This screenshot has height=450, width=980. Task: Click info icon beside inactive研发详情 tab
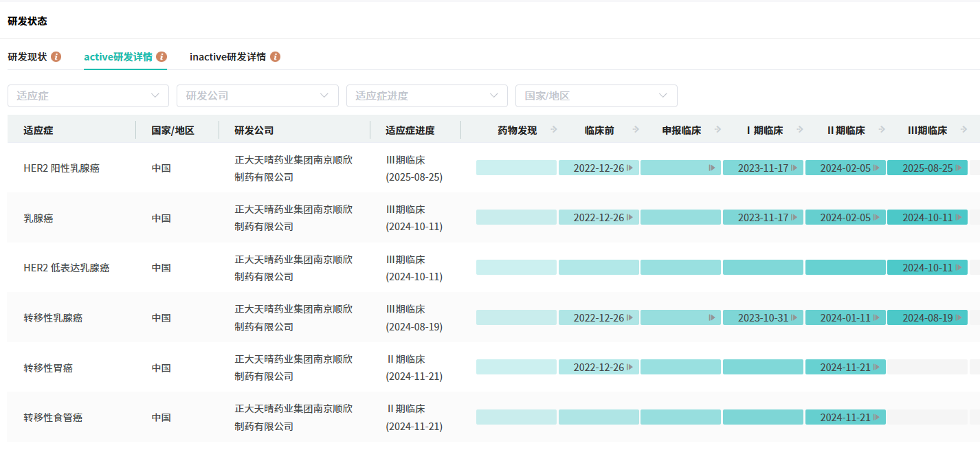point(275,56)
